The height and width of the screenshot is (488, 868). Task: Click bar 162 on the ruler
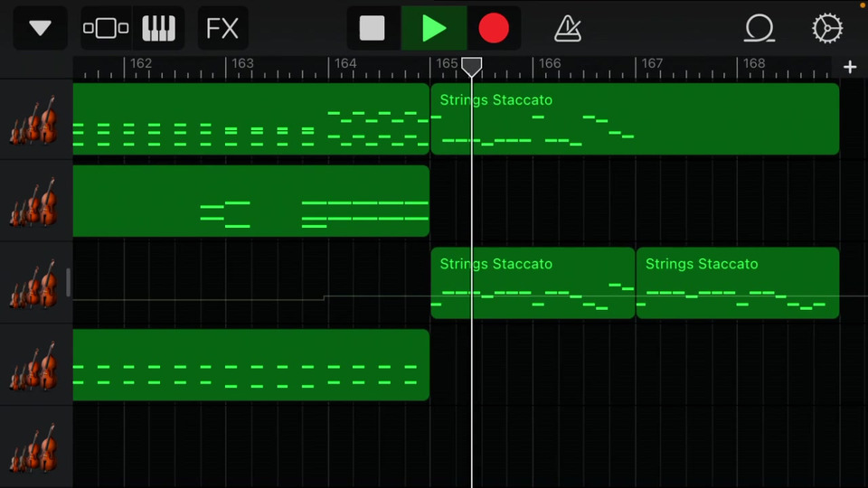141,63
